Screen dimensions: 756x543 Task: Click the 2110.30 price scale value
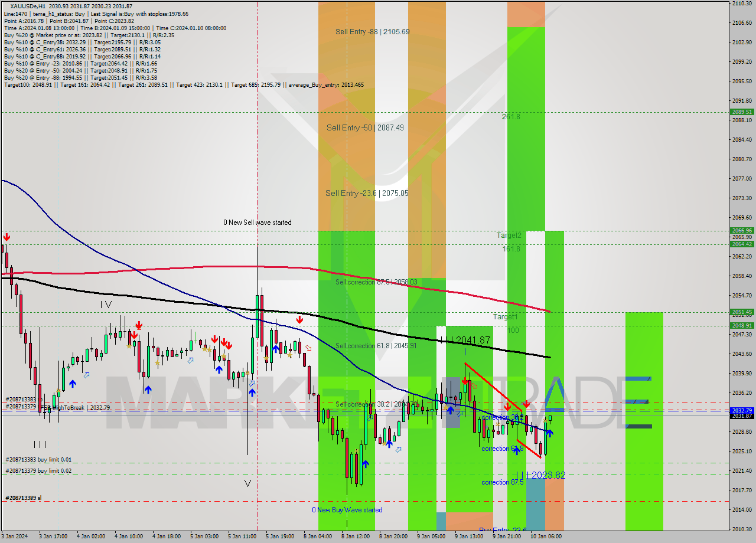(x=742, y=4)
